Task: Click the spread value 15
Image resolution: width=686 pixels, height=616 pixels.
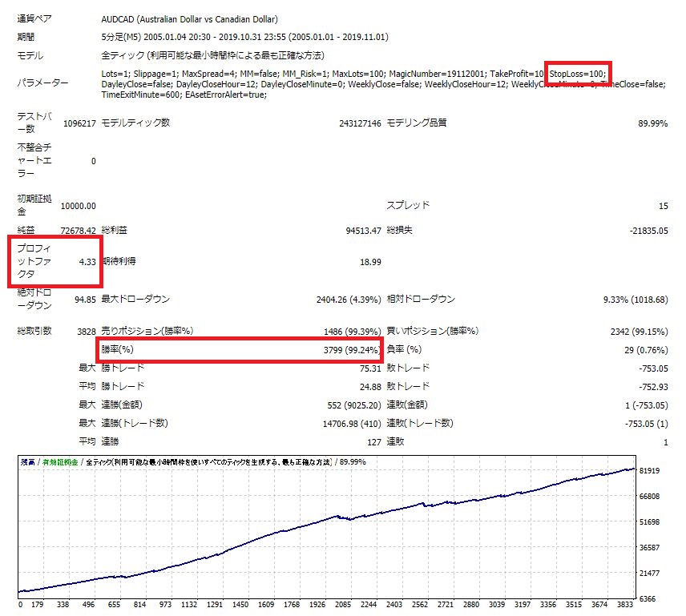Action: tap(664, 206)
